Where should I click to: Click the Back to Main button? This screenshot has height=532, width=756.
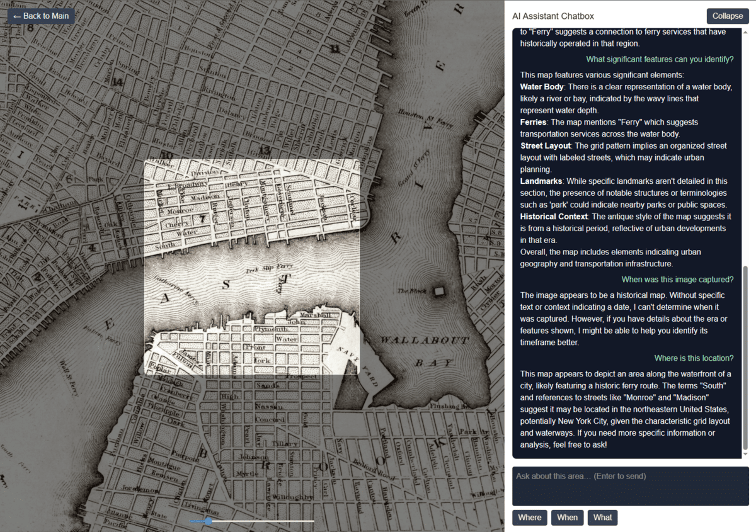[x=40, y=16]
